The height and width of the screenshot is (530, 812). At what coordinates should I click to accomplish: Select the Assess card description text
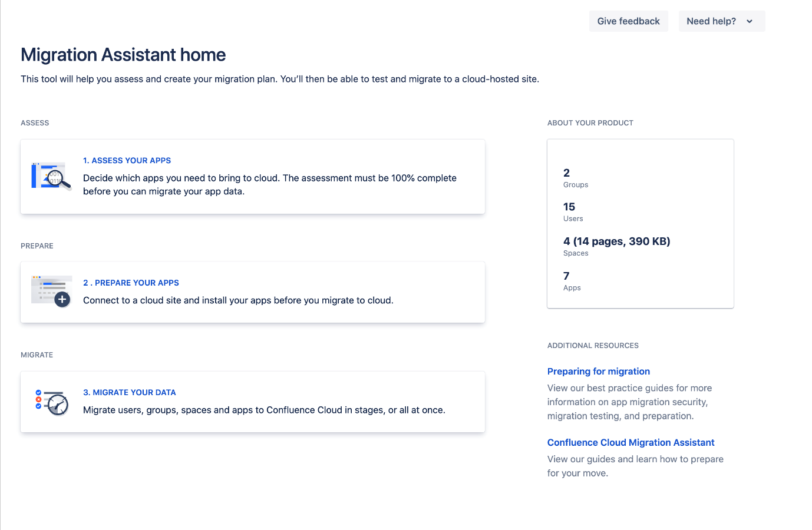pos(270,184)
